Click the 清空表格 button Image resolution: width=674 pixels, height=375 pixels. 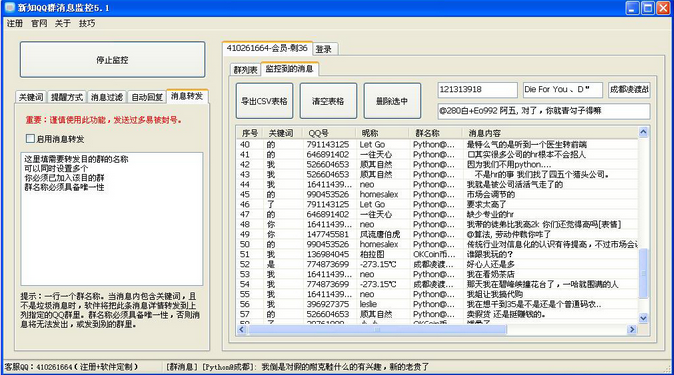coord(328,101)
